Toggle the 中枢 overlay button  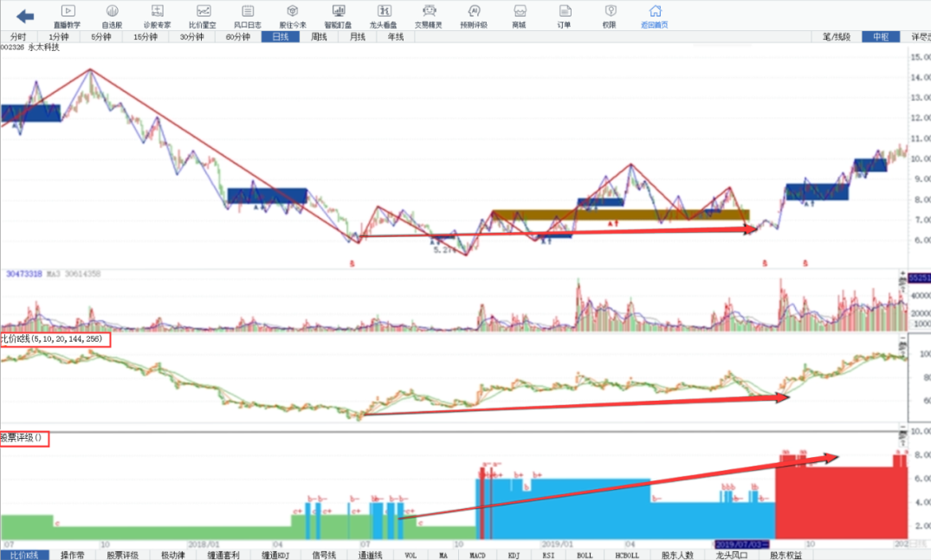pos(881,37)
